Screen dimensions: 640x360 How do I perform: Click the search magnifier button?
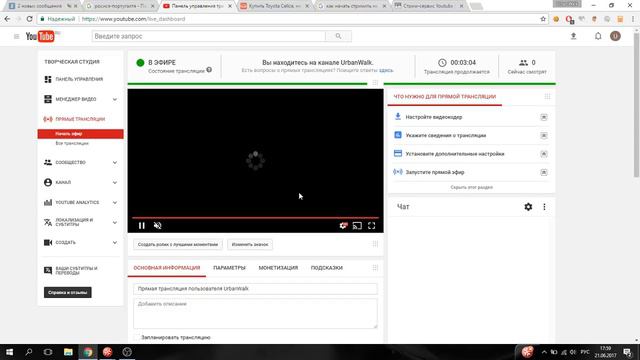tap(338, 36)
